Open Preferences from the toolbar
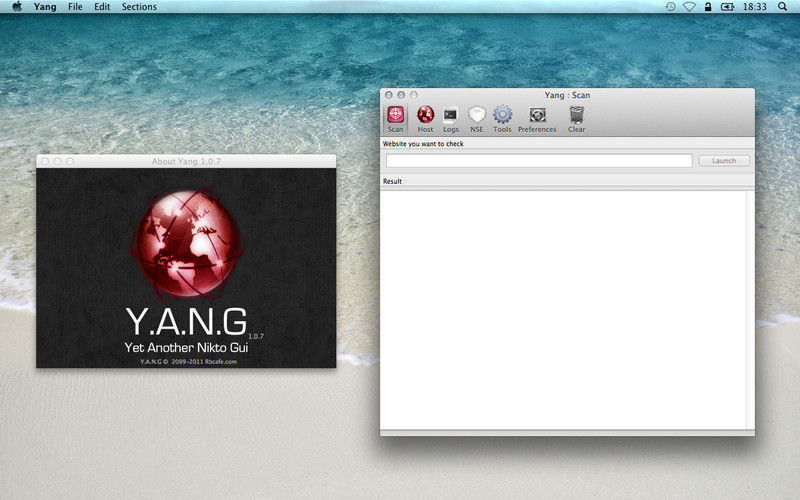Viewport: 800px width, 500px height. click(537, 119)
